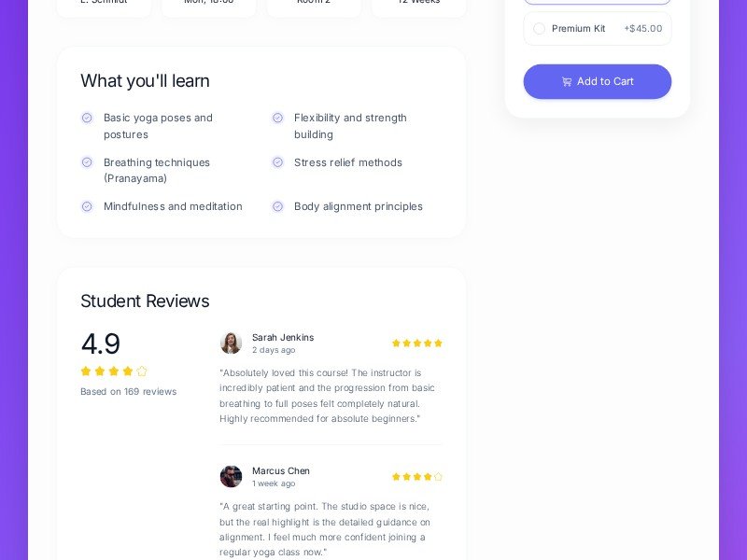Open Sarah Jenkins' profile avatar
This screenshot has height=560, width=747.
click(231, 343)
